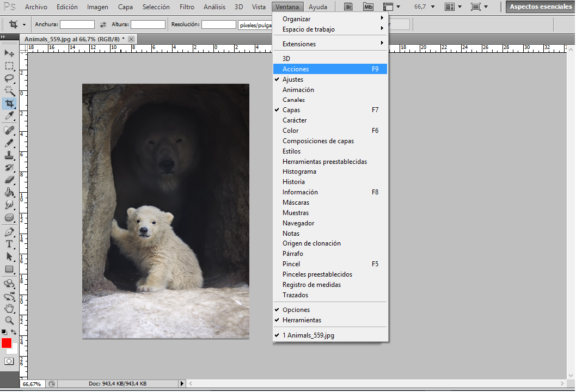This screenshot has height=392, width=576.
Task: Select the Spot Healing Brush tool
Action: [9, 130]
